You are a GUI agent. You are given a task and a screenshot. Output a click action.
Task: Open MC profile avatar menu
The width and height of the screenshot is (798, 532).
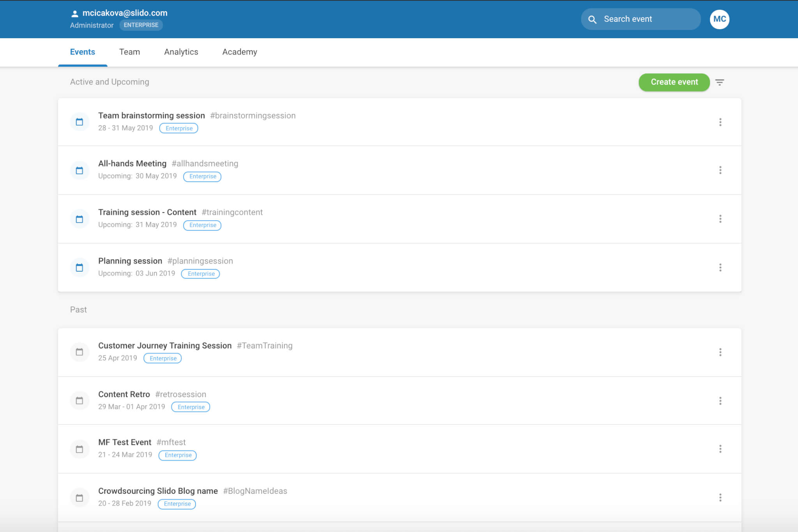[x=719, y=19]
